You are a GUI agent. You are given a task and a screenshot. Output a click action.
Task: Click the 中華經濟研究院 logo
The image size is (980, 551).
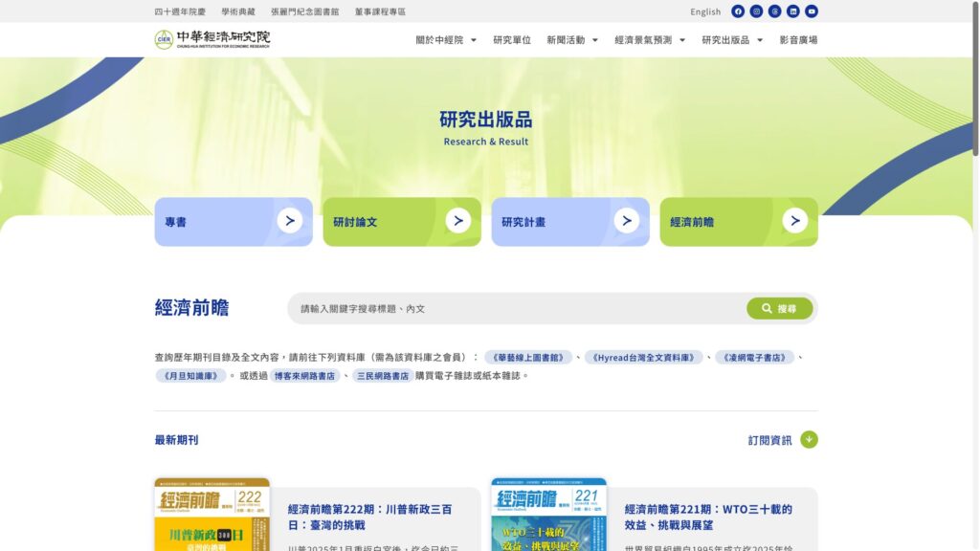(x=212, y=39)
